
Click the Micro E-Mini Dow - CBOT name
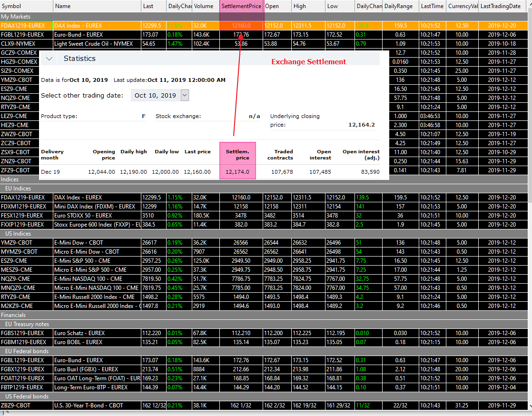[x=97, y=252]
